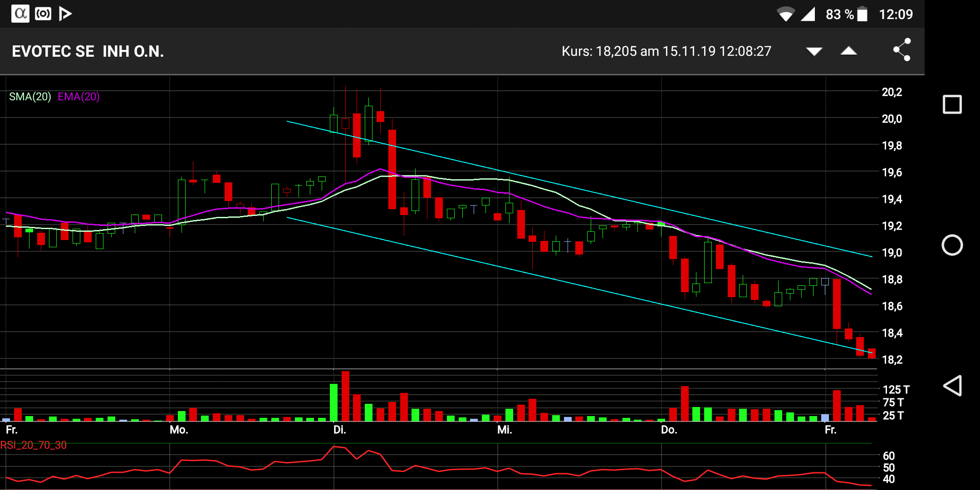Tap the Android recent apps square
This screenshot has height=490, width=980.
[x=952, y=104]
